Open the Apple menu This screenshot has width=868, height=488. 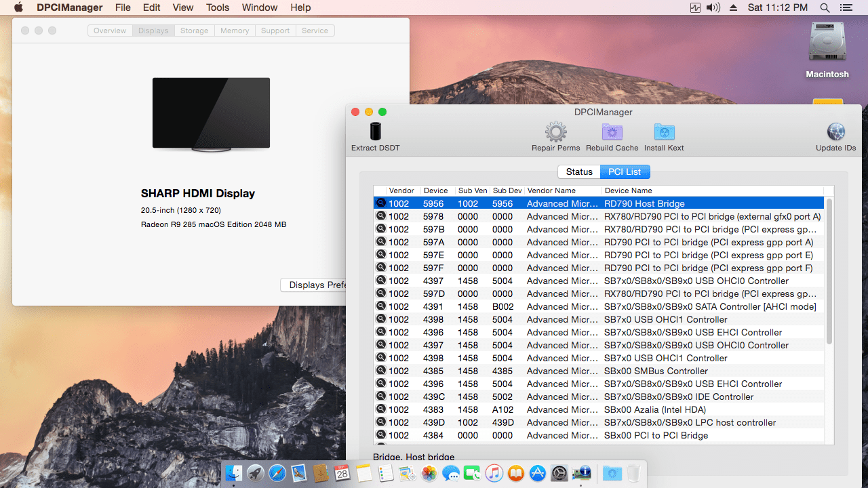pyautogui.click(x=18, y=7)
